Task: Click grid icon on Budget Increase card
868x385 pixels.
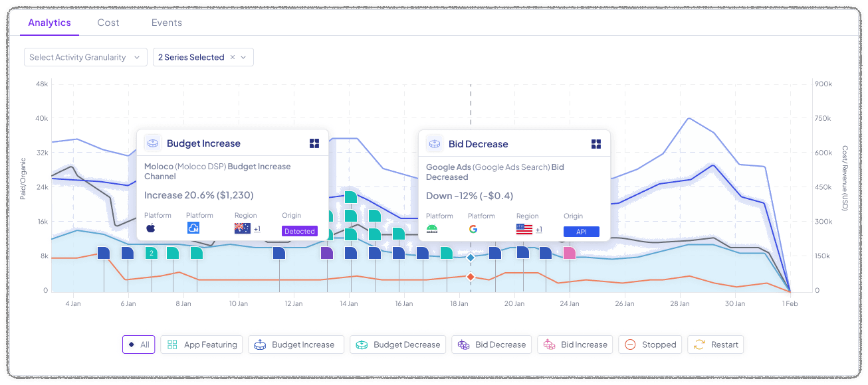Action: click(314, 143)
